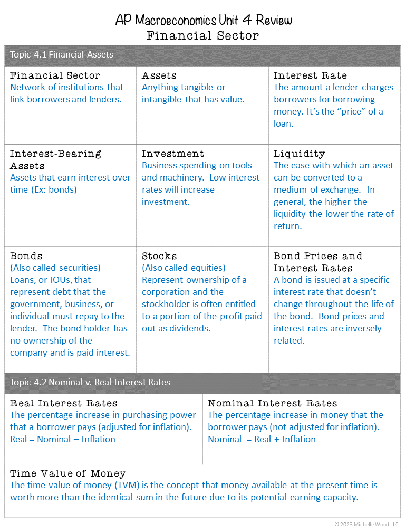The height and width of the screenshot is (532, 405).
Task: Select the 'Interest-Bearing Assets' heading
Action: pos(55,159)
